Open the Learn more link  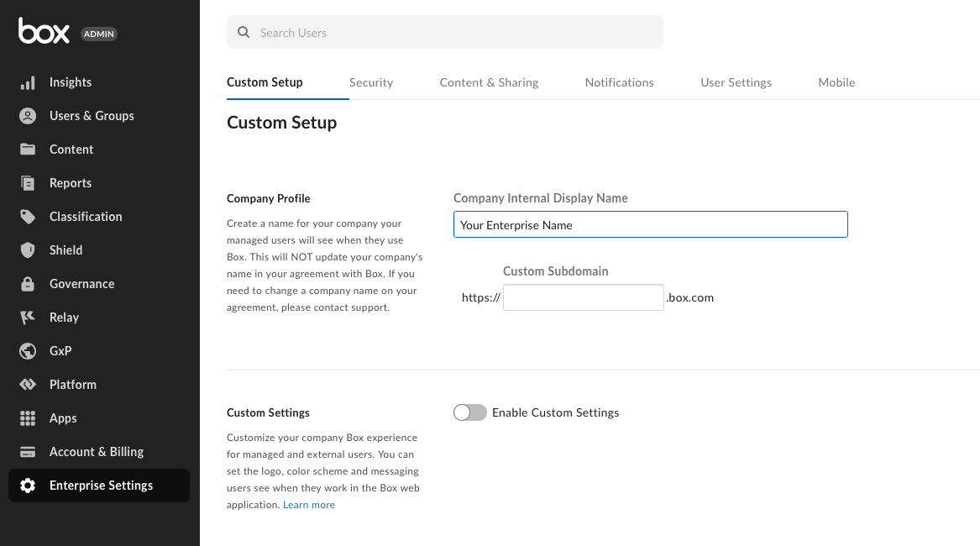coord(308,504)
